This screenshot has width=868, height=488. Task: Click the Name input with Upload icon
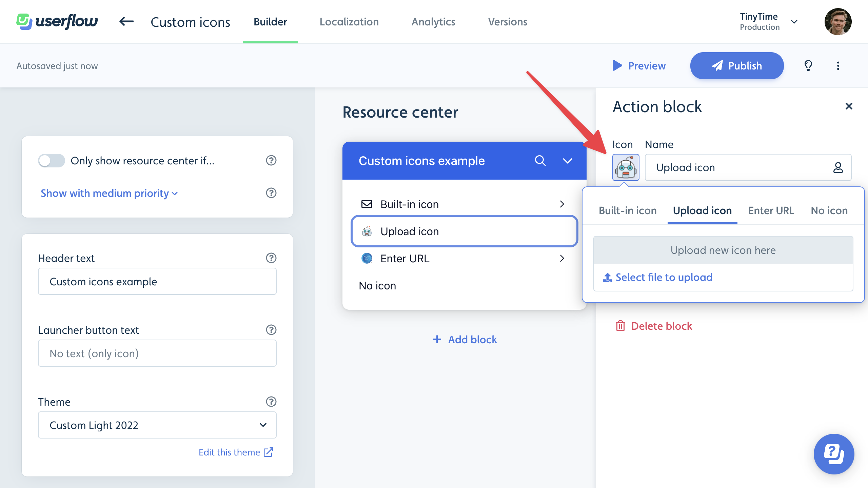click(x=748, y=167)
